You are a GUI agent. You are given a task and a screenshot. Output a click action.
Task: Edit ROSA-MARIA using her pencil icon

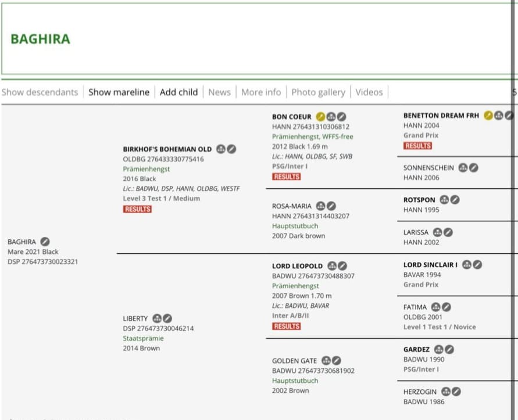point(331,206)
